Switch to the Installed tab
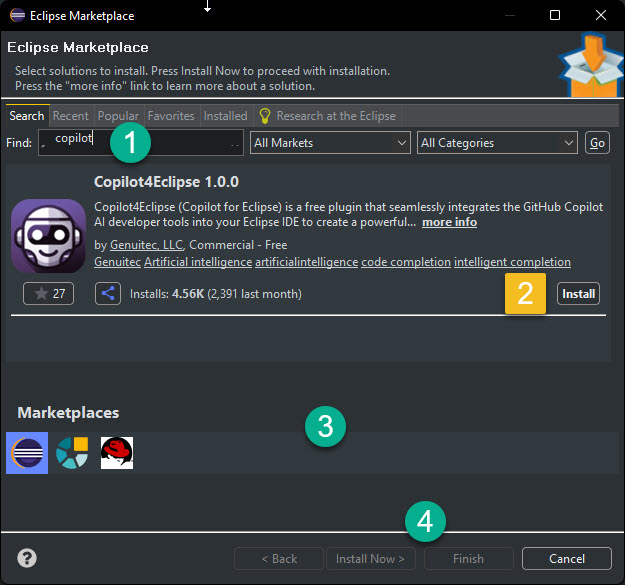Viewport: 625px width, 585px height. point(226,116)
